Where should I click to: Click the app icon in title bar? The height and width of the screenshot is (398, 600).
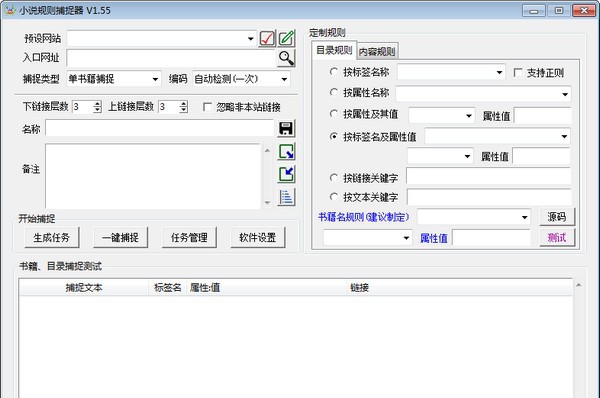coord(10,10)
